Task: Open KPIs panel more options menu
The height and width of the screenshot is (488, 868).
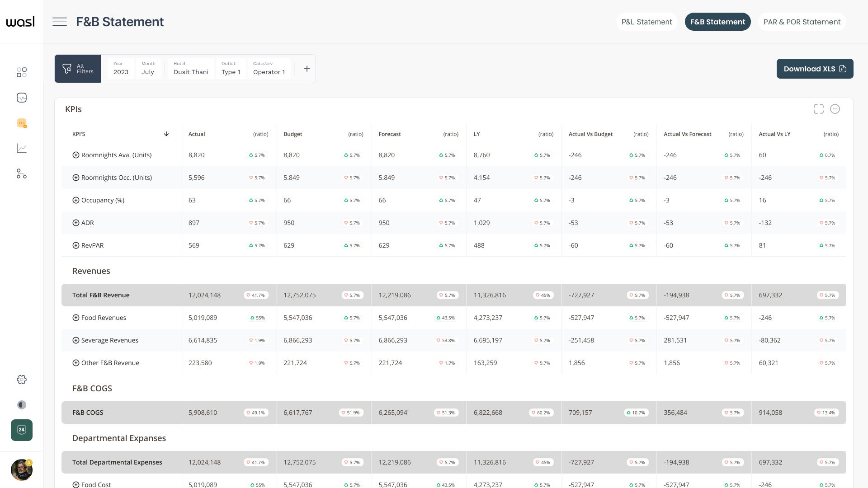Action: click(835, 109)
